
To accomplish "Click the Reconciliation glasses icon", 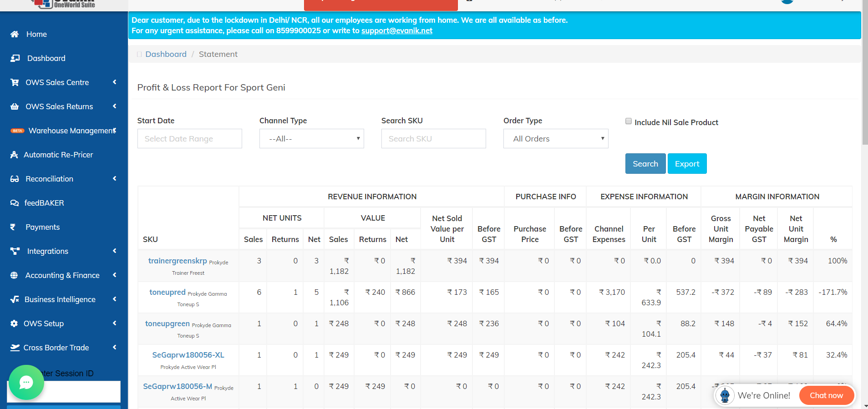I will tap(15, 179).
